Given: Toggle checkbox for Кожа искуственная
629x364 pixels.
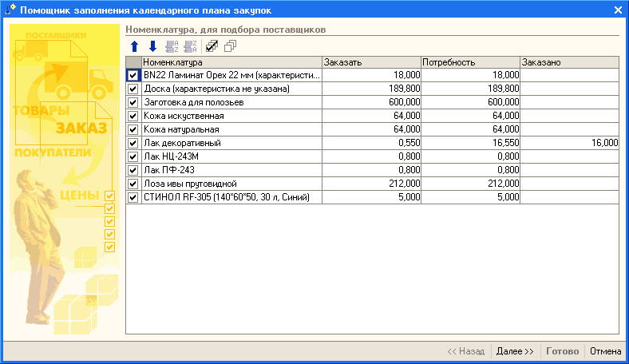Looking at the screenshot, I should pyautogui.click(x=133, y=116).
